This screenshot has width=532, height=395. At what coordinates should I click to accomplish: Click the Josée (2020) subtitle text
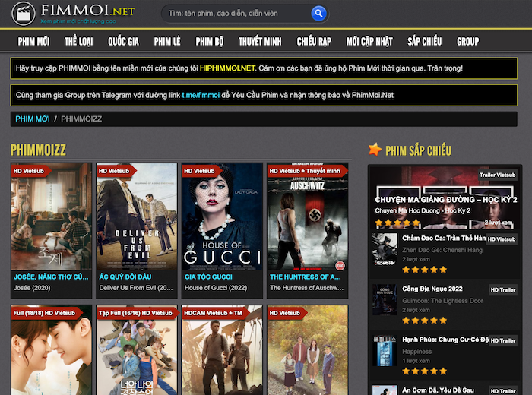click(x=32, y=288)
